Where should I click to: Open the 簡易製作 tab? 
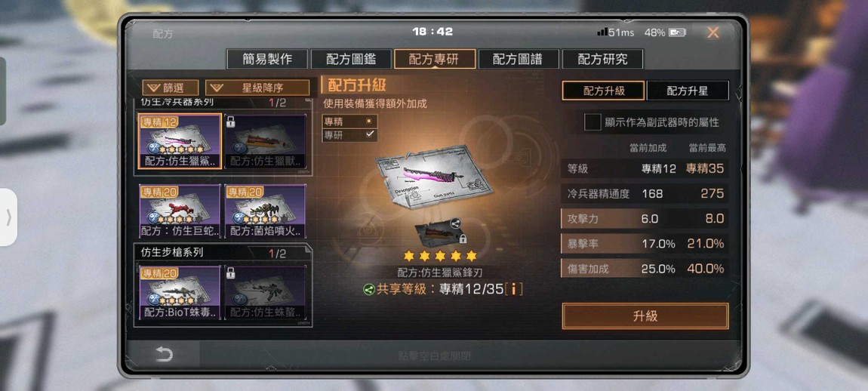pyautogui.click(x=267, y=60)
